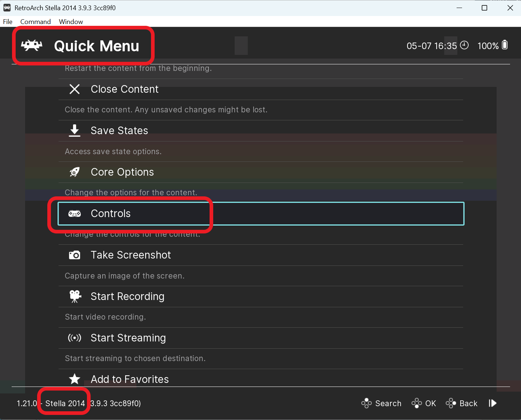
Task: Open the Save States entry
Action: [260, 131]
